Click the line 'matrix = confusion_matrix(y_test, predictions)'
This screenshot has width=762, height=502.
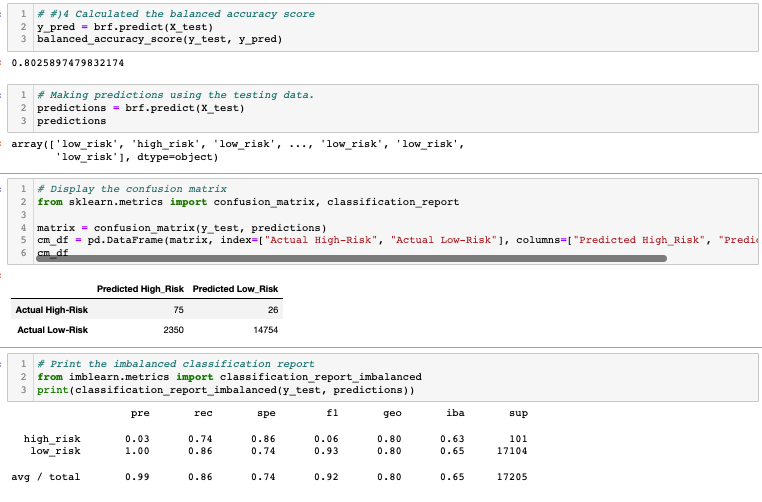point(181,228)
